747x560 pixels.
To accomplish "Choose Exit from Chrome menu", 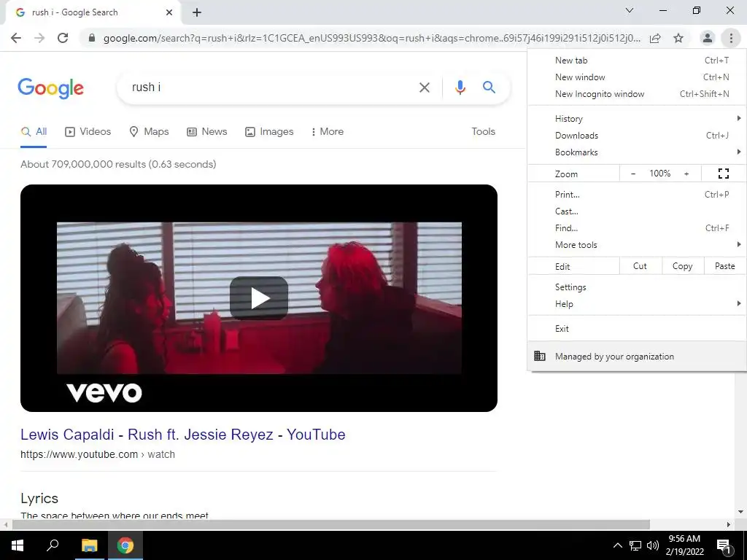I will coord(637,329).
